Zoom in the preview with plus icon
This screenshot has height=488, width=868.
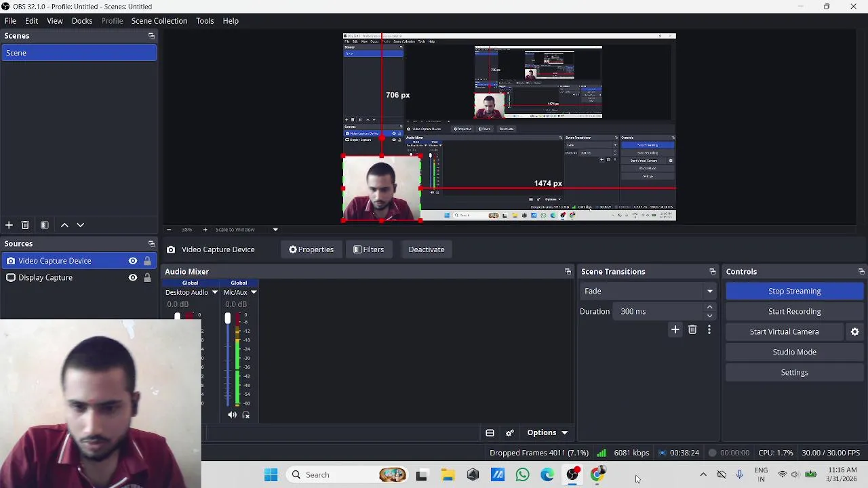click(x=205, y=230)
